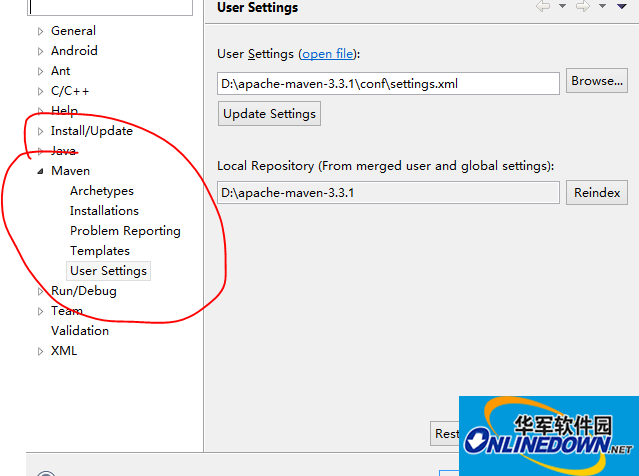Expand the Install/Update node

click(x=40, y=131)
